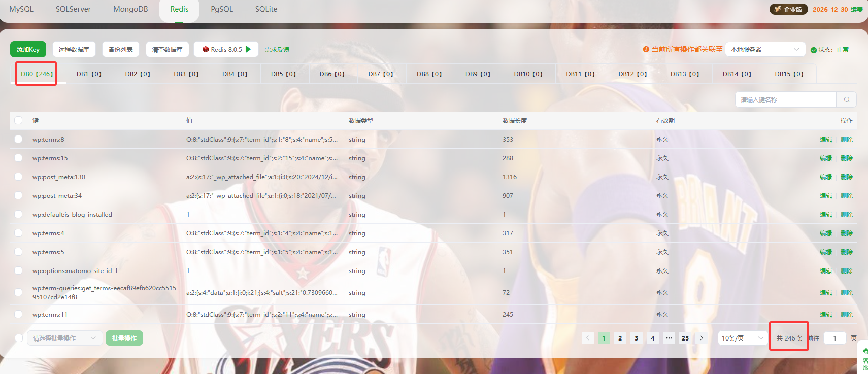
Task: Expand the batch operation dropdown
Action: pos(64,338)
